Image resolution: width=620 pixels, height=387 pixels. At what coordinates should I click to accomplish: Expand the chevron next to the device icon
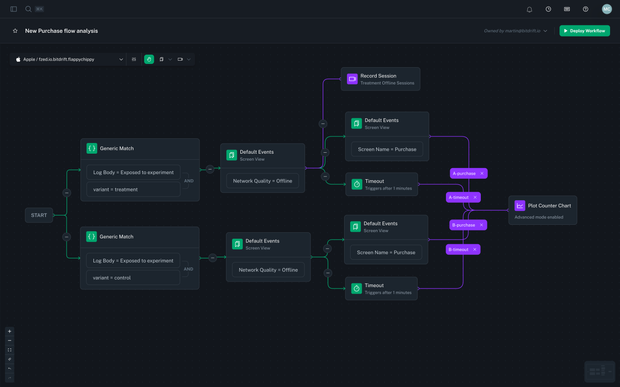click(170, 59)
